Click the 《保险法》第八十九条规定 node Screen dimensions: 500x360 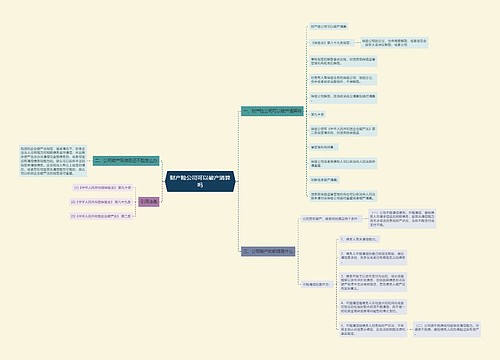pyautogui.click(x=330, y=43)
